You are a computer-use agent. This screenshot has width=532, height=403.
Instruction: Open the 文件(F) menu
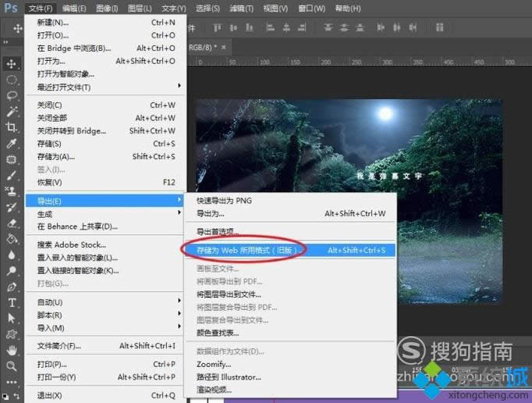pos(41,8)
